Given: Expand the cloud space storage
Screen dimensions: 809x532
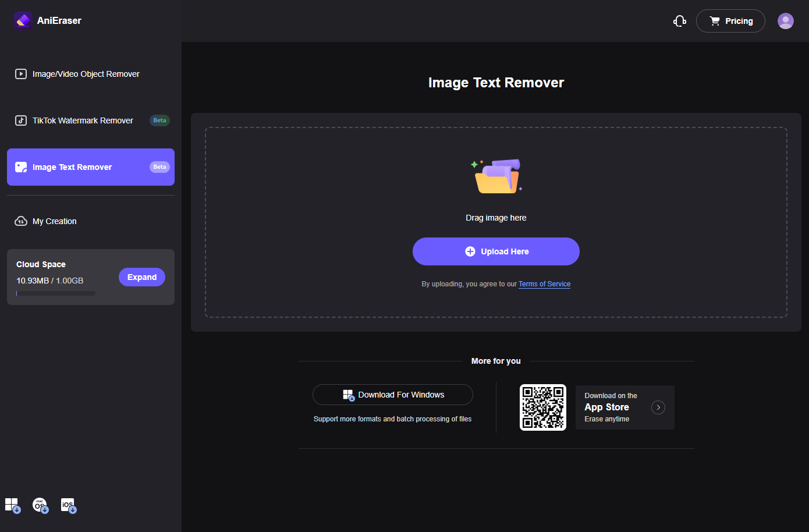Looking at the screenshot, I should tap(142, 277).
